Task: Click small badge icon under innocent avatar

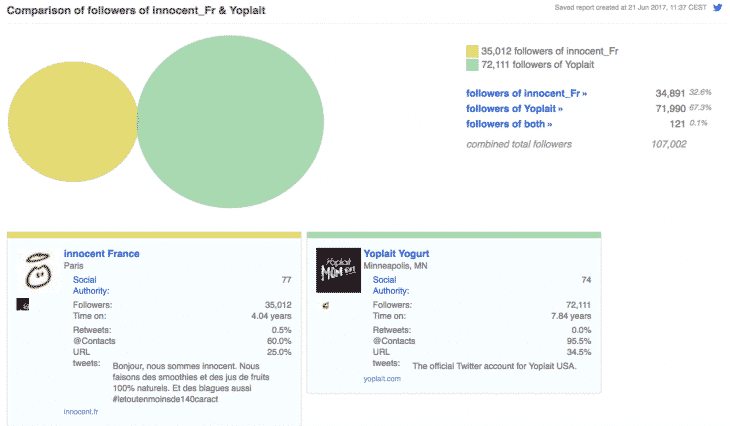Action: pyautogui.click(x=22, y=303)
